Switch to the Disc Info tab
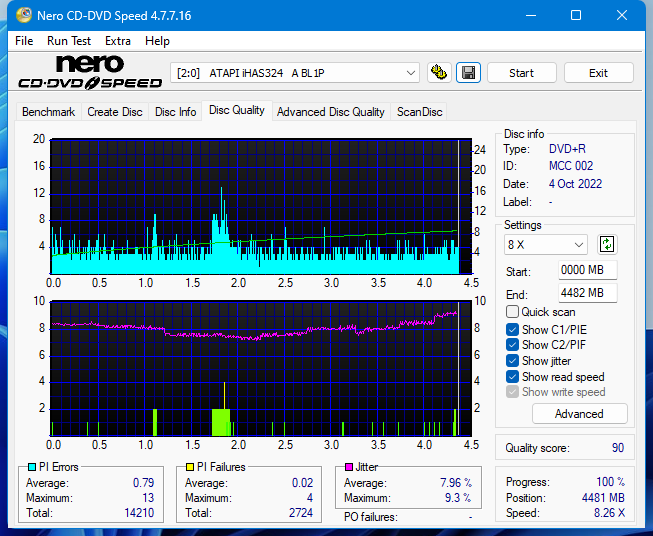653x536 pixels. [175, 112]
